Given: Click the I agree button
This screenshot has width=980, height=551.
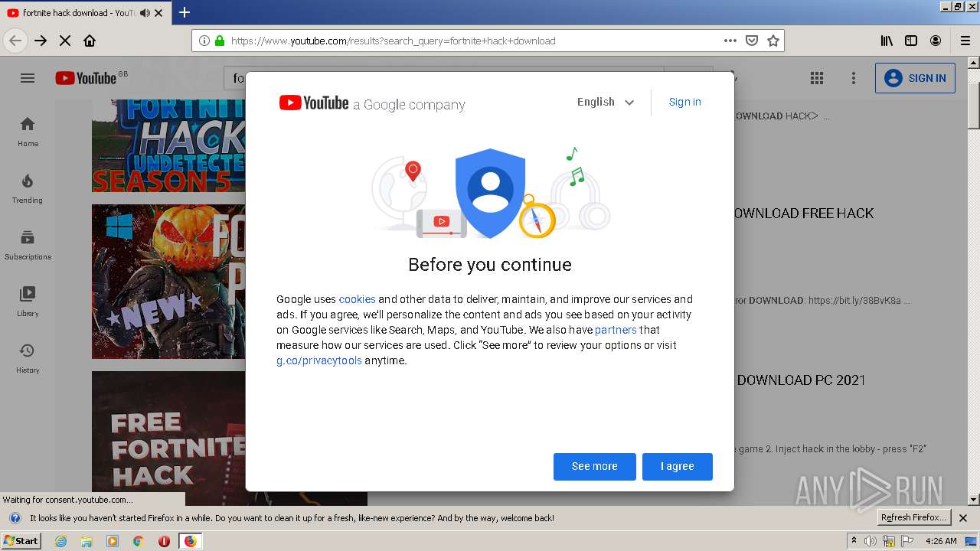Looking at the screenshot, I should pos(677,467).
